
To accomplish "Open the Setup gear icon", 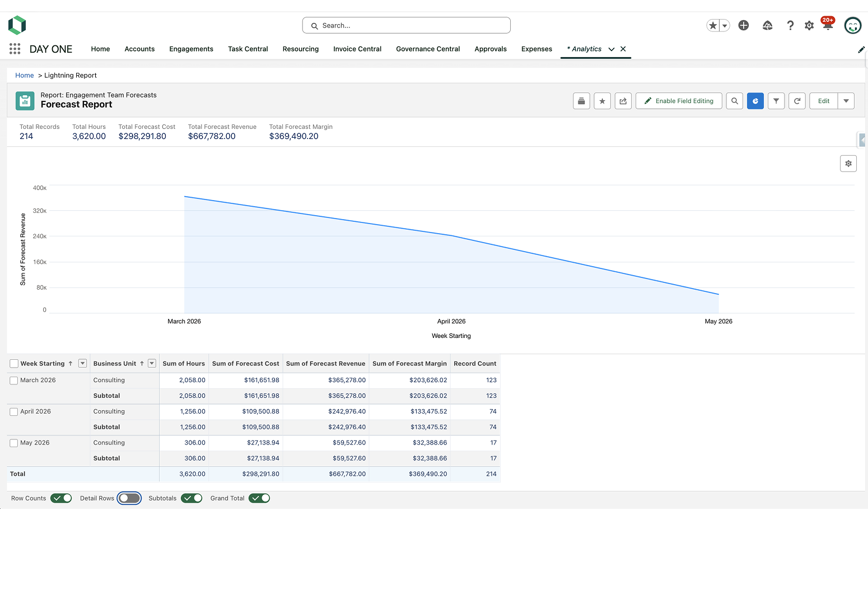I will click(809, 25).
